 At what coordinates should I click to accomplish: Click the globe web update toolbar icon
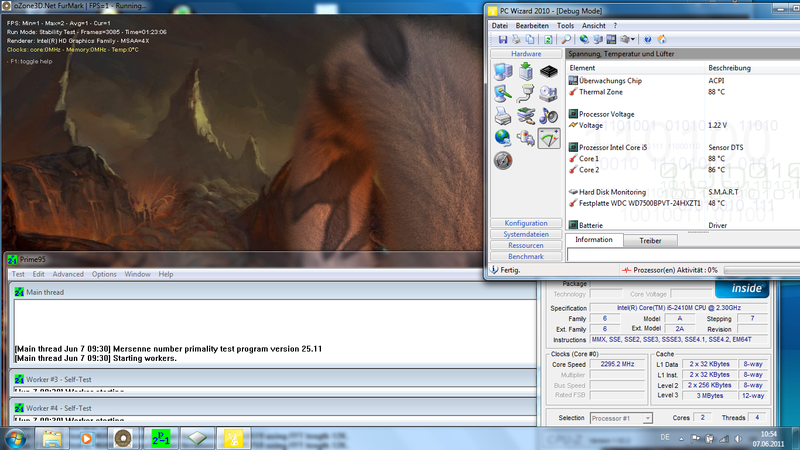coord(584,39)
